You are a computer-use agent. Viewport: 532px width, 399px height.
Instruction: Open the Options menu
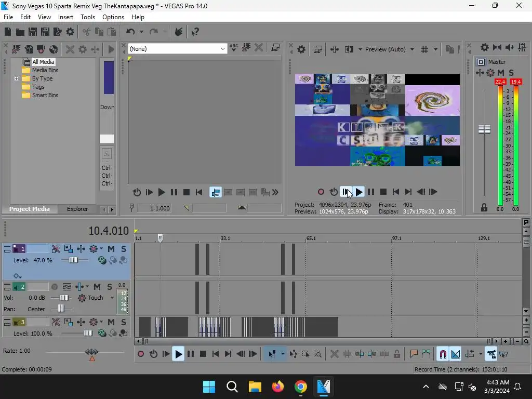point(113,17)
